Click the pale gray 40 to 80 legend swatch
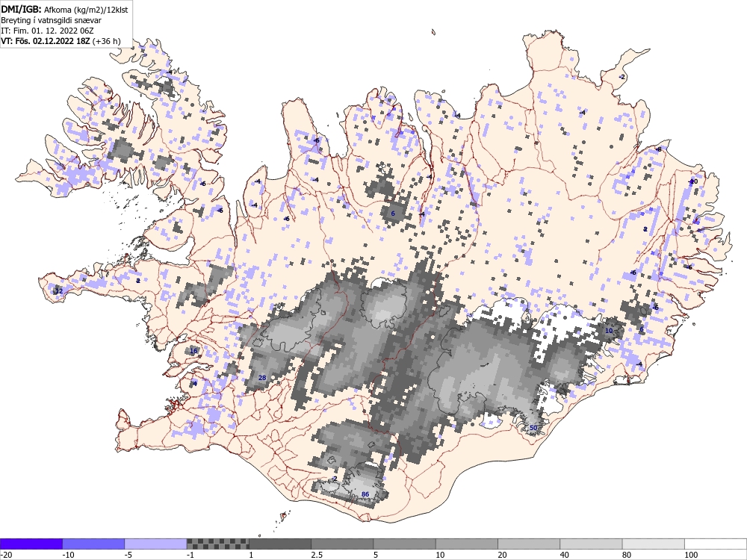747x560 pixels. [591, 544]
